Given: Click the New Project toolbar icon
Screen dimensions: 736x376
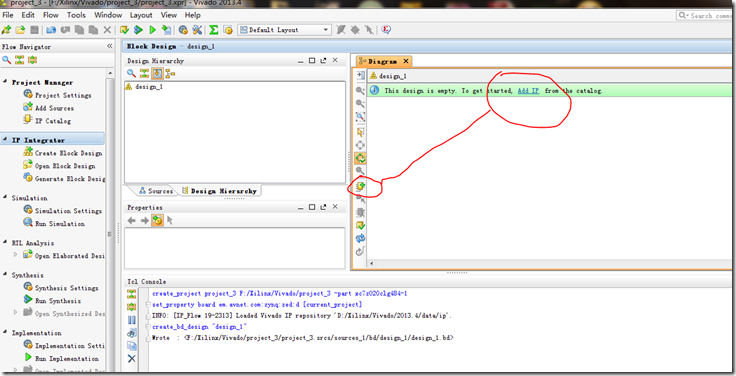Looking at the screenshot, I should pyautogui.click(x=7, y=30).
